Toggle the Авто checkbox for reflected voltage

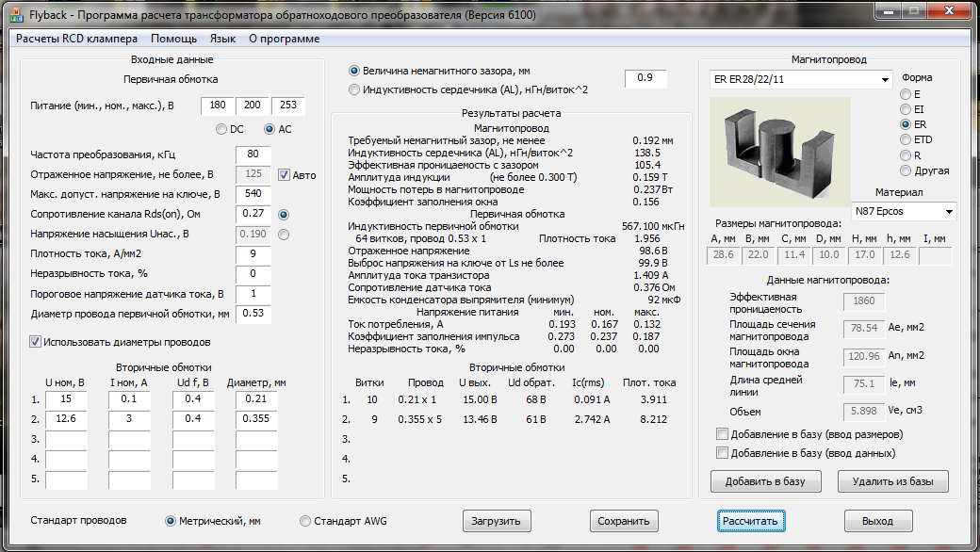click(285, 174)
